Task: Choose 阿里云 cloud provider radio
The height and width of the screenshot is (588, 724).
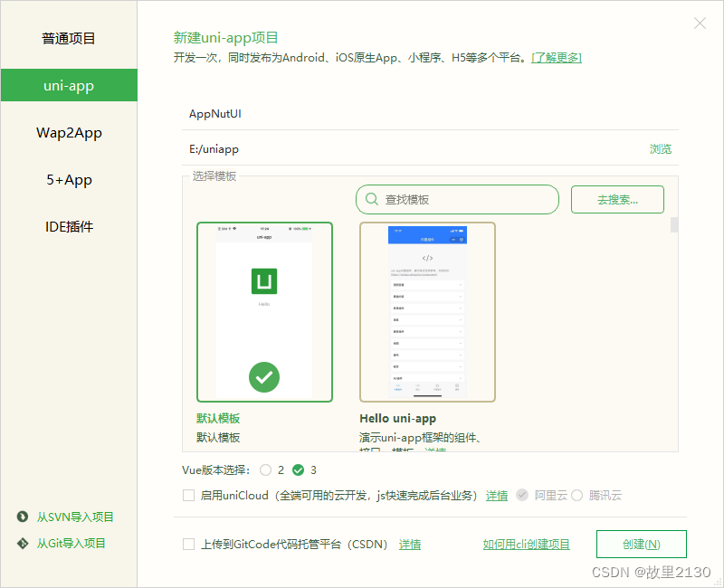Action: [522, 495]
